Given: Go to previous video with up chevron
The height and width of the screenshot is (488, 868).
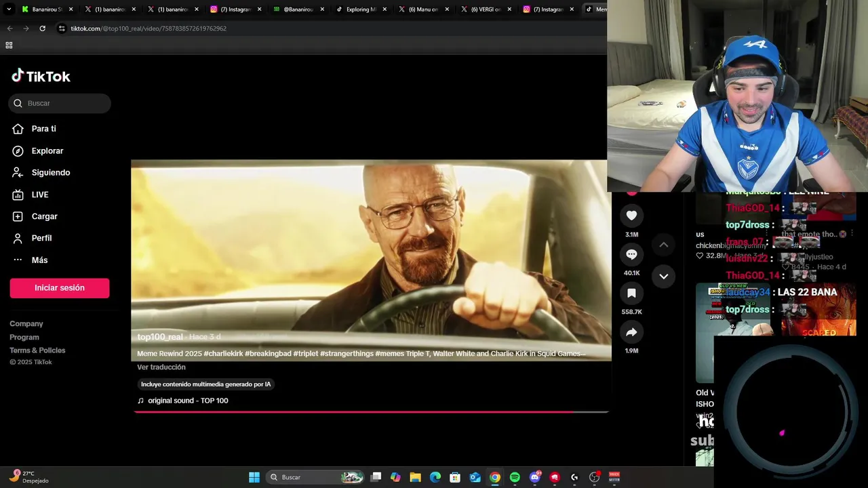Looking at the screenshot, I should 664,245.
